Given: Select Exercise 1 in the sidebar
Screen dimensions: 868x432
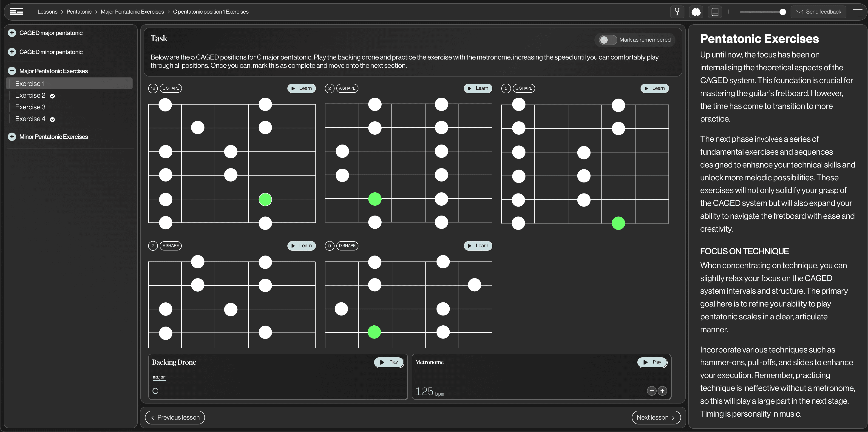Looking at the screenshot, I should (69, 84).
